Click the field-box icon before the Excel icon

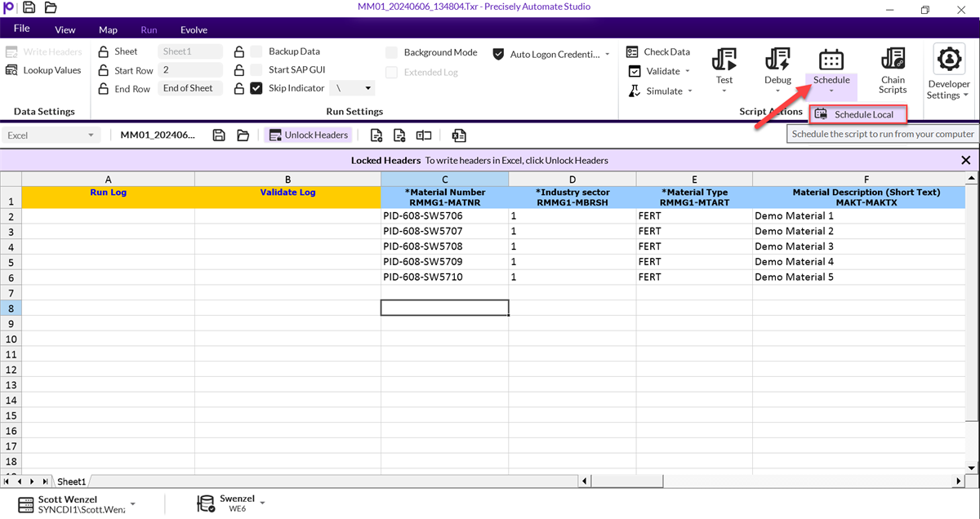click(424, 135)
